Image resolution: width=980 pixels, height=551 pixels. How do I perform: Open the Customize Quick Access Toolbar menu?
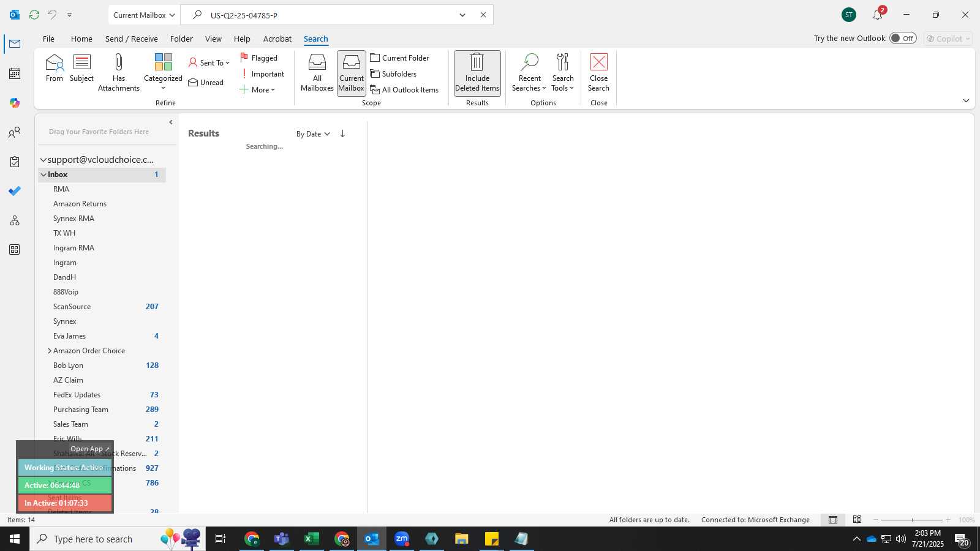click(69, 15)
